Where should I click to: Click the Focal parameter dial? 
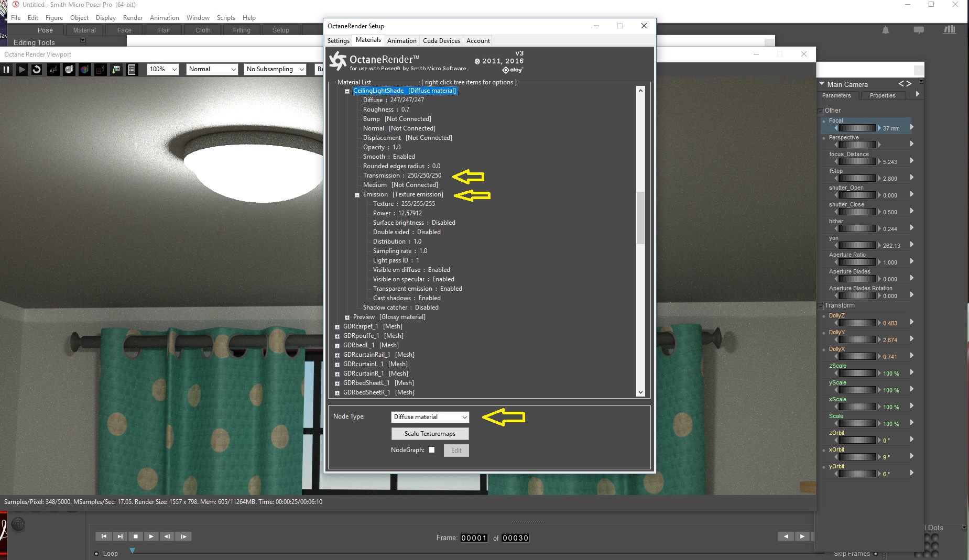[858, 128]
